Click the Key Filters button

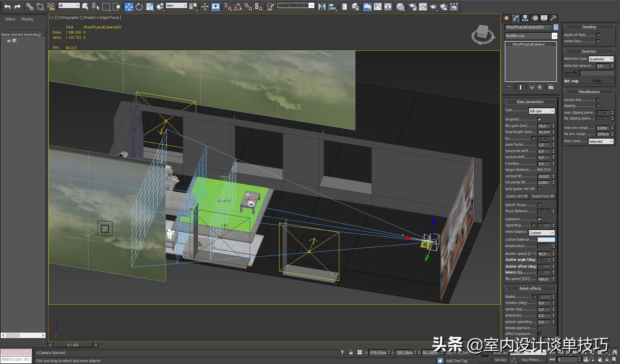click(532, 360)
